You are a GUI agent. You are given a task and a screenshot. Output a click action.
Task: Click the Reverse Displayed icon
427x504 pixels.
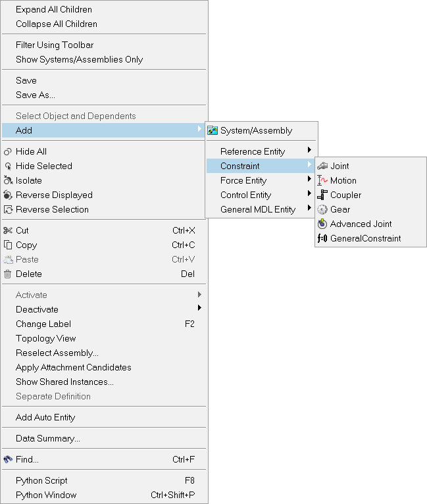pos(8,195)
